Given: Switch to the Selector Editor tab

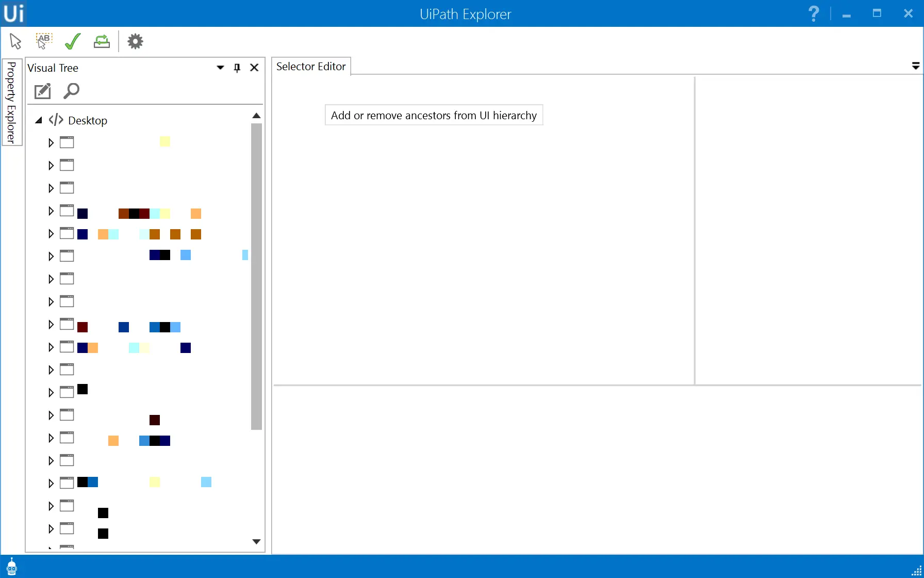Looking at the screenshot, I should pos(311,67).
